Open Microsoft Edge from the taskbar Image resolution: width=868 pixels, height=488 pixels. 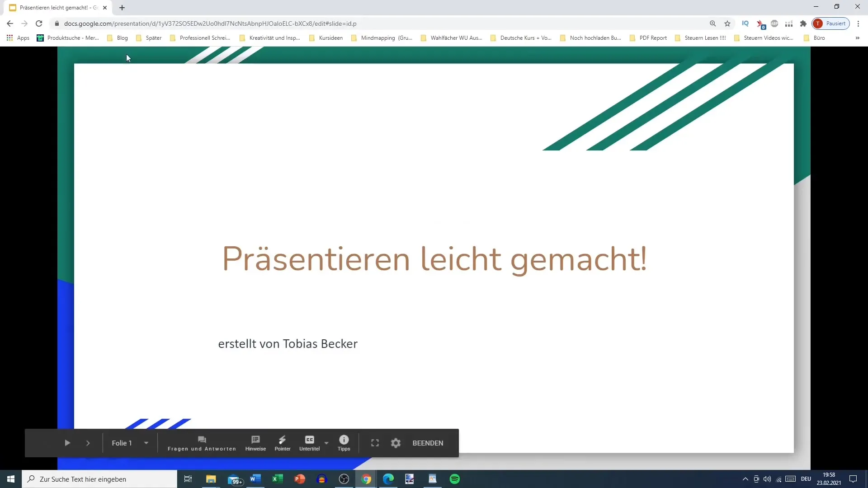pos(388,479)
